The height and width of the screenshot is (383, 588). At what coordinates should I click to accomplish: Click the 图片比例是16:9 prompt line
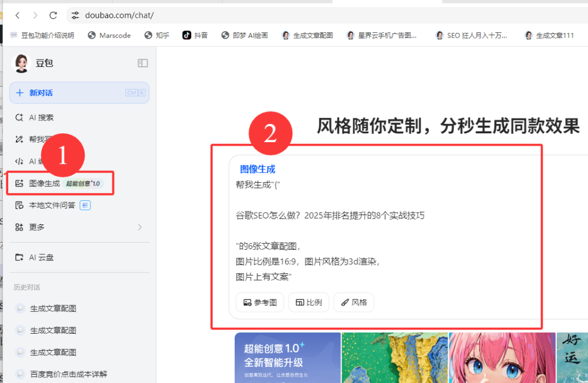(x=307, y=261)
